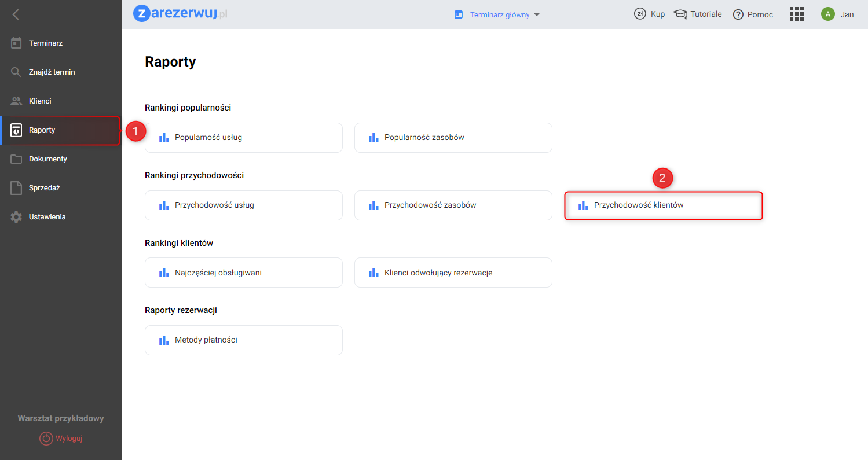Open Terminarz in the sidebar
Image resolution: width=868 pixels, height=460 pixels.
coord(46,43)
